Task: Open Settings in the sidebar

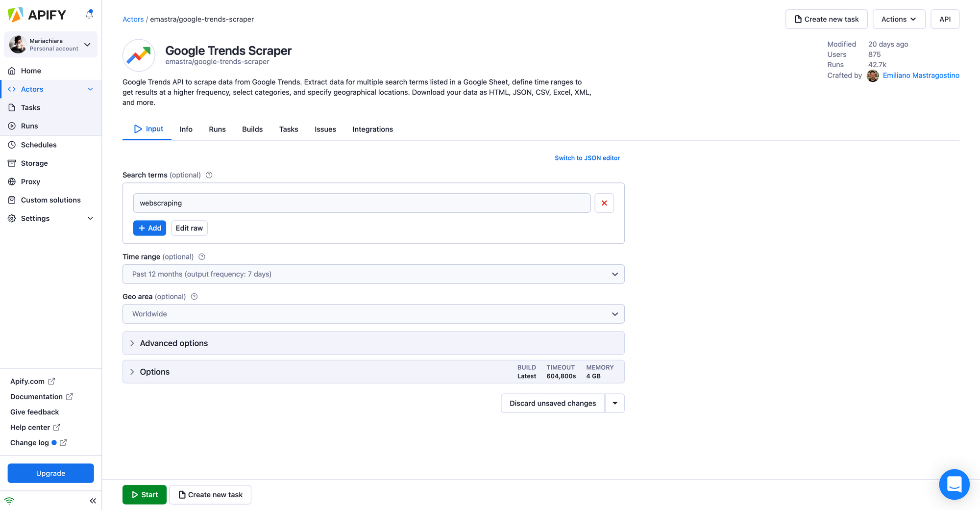Action: tap(35, 218)
